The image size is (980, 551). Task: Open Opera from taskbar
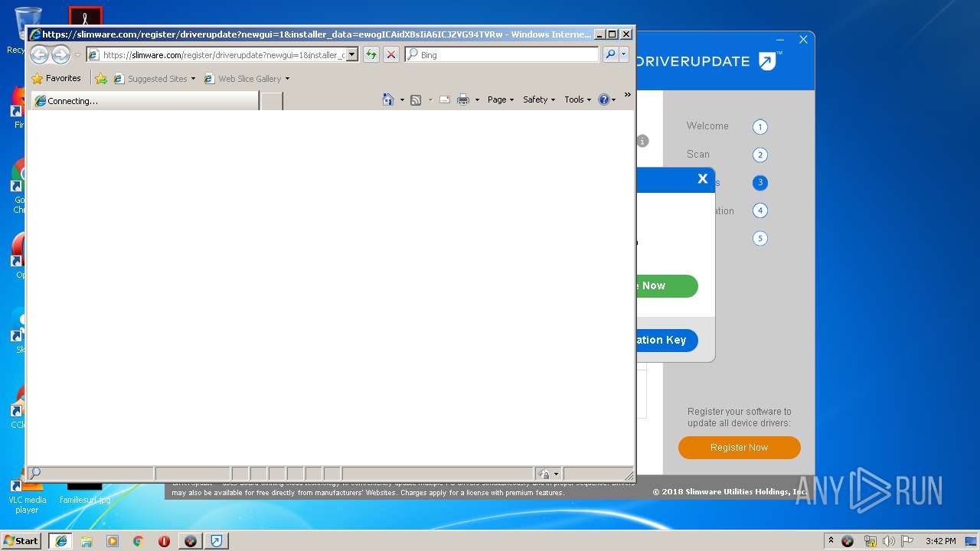164,540
